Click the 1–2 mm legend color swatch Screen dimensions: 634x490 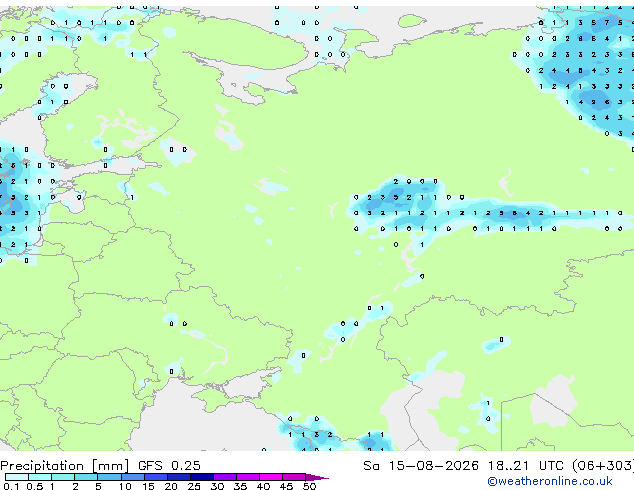[x=63, y=477]
